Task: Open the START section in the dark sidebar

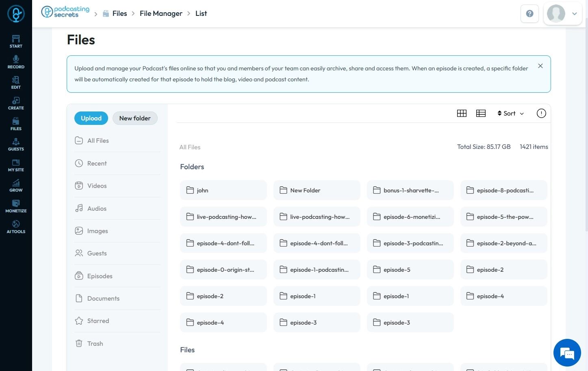Action: click(x=16, y=41)
